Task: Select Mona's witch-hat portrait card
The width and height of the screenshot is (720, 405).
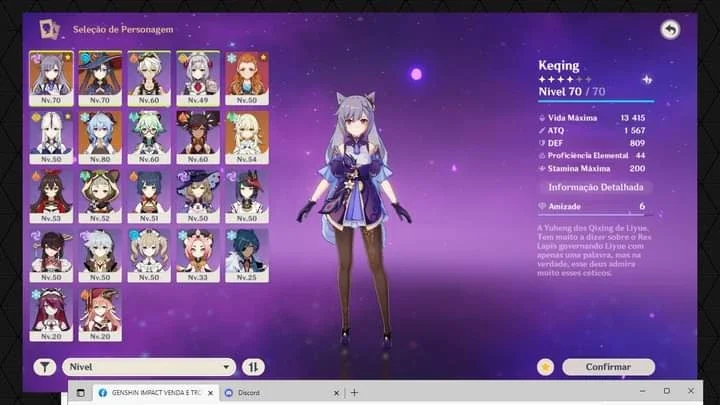Action: coord(100,79)
